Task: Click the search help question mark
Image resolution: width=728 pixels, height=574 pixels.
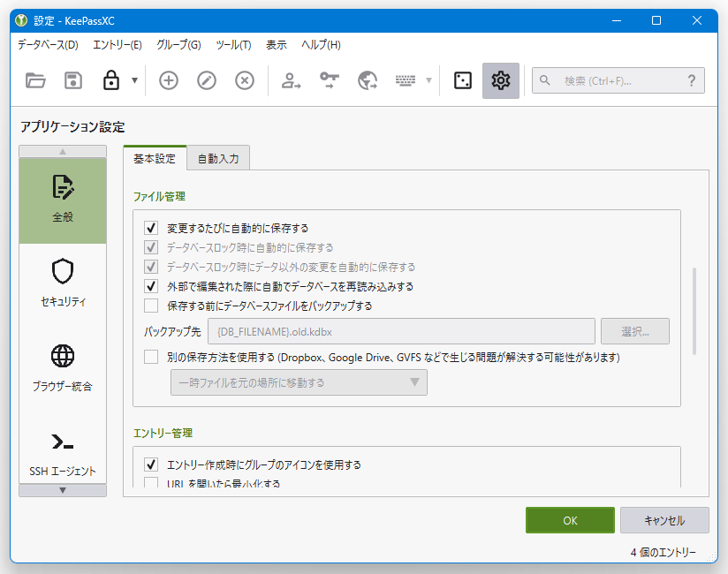Action: [692, 80]
